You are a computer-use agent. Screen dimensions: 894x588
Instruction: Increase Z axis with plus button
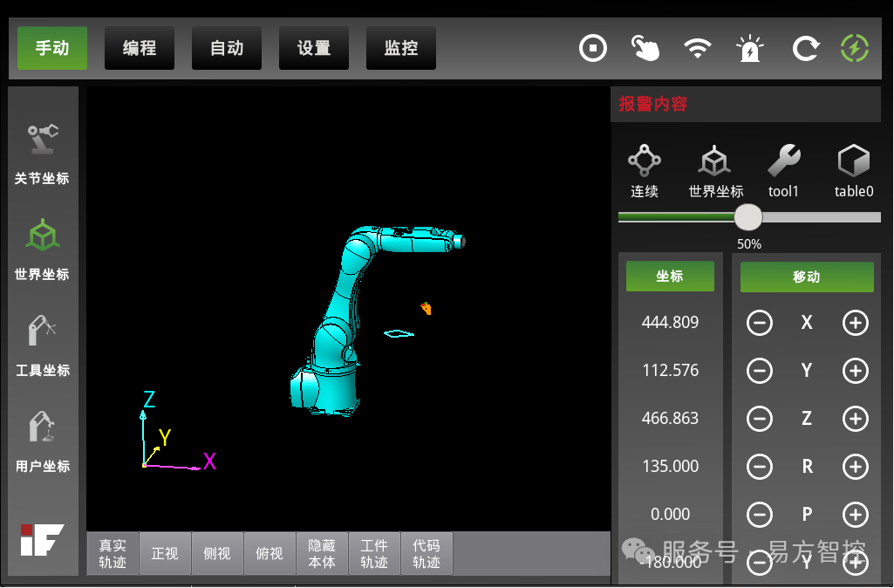point(856,419)
